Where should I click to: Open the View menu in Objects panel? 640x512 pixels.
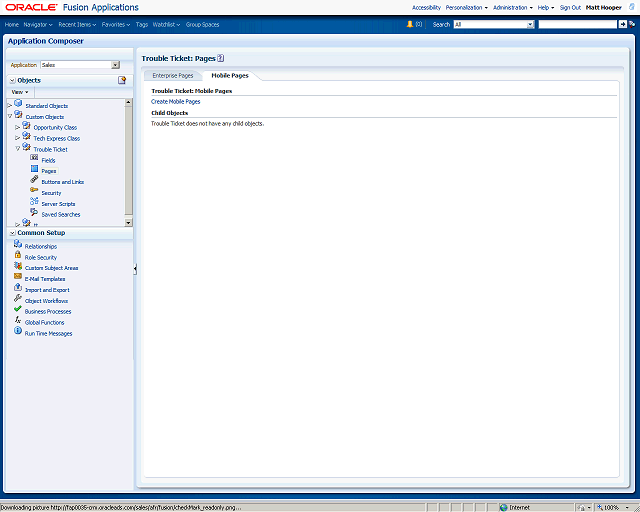tap(20, 92)
